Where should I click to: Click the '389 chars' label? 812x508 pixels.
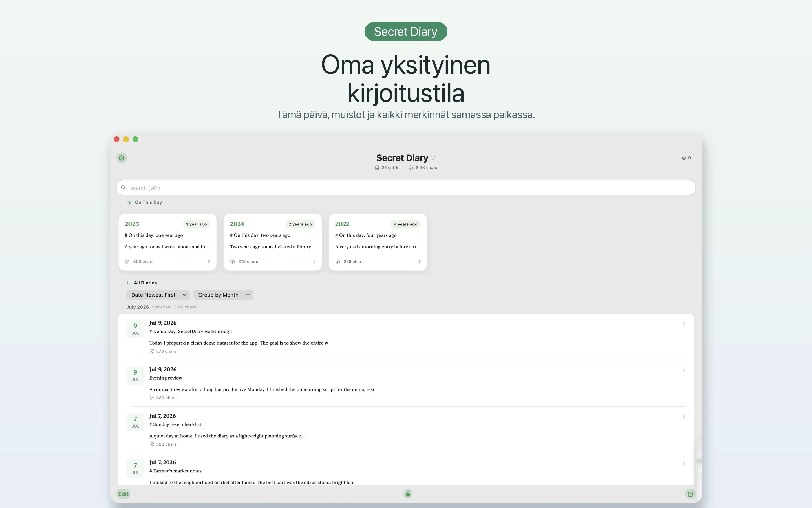pyautogui.click(x=166, y=397)
